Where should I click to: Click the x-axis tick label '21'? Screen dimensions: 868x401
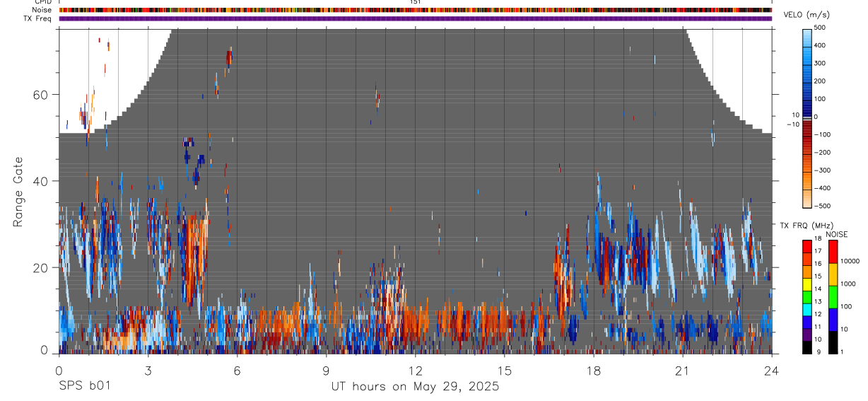coord(682,371)
